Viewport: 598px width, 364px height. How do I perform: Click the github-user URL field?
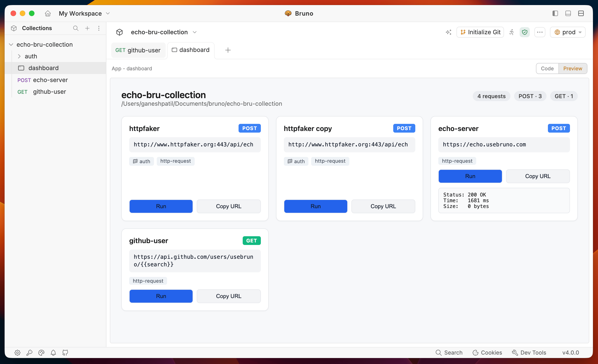click(x=195, y=261)
